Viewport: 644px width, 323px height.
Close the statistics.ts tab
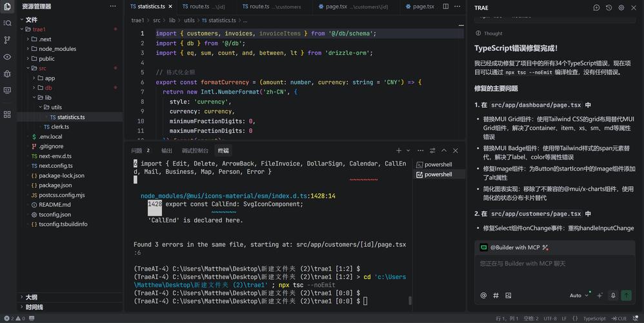(x=170, y=6)
